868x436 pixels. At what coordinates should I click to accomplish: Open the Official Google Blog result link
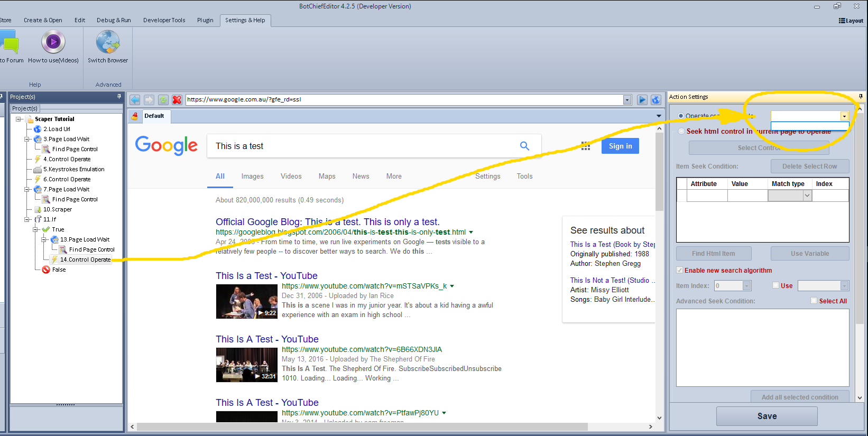[x=327, y=222]
